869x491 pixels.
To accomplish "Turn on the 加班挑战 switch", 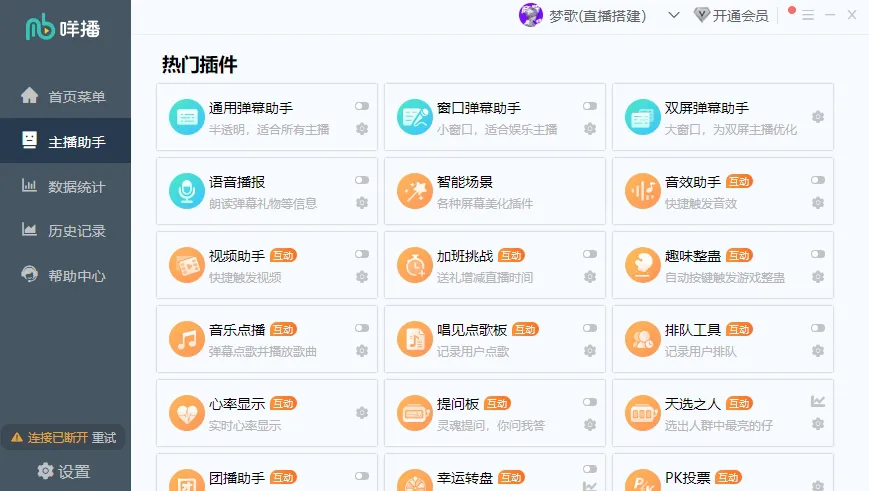I will [x=590, y=254].
